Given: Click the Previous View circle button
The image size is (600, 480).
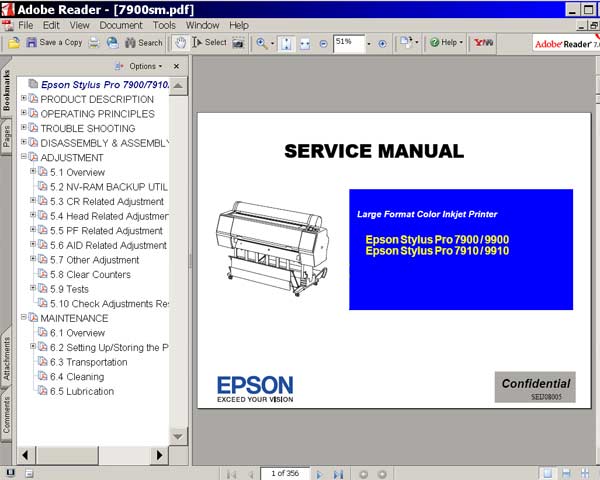Looking at the screenshot, I should point(364,475).
